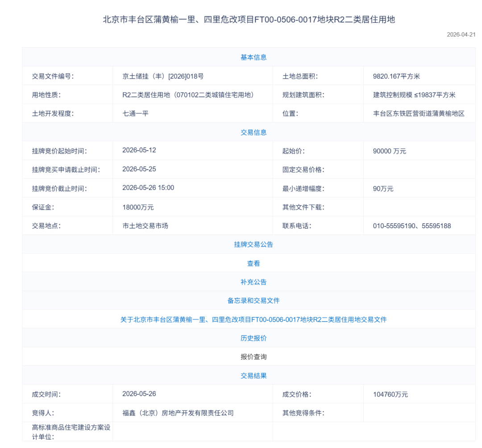Click the bidding deadline 2026-05-26 15:00
Image resolution: width=482 pixels, height=448 pixels.
point(148,188)
